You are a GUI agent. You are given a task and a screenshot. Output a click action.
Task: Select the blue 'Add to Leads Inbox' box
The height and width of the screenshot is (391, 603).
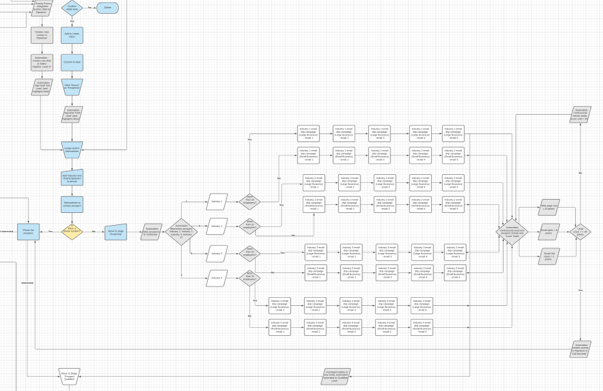72,35
